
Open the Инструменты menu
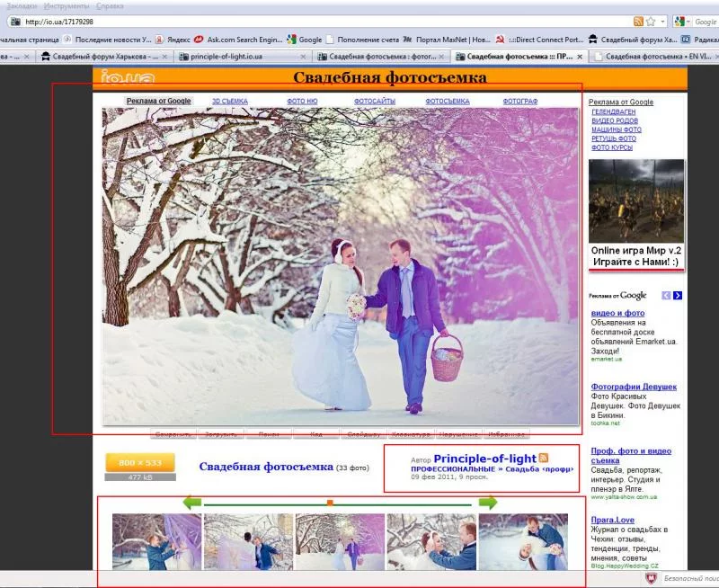click(x=67, y=6)
